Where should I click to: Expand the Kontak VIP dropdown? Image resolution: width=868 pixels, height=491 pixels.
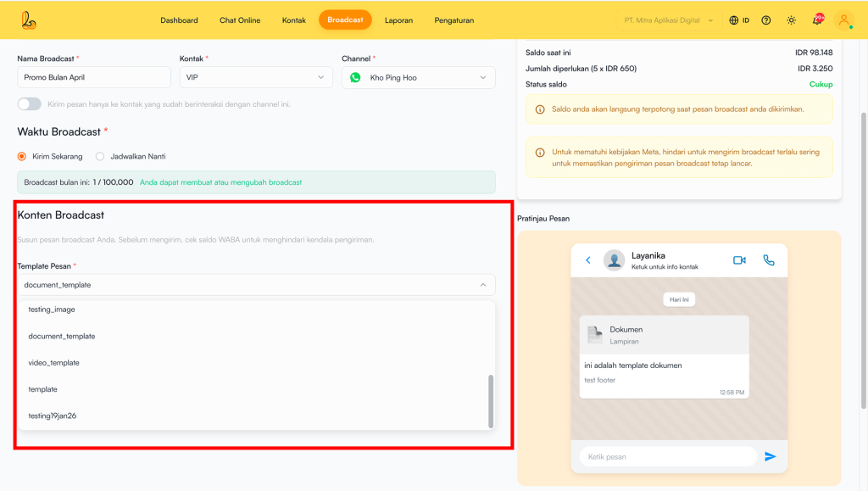[255, 77]
